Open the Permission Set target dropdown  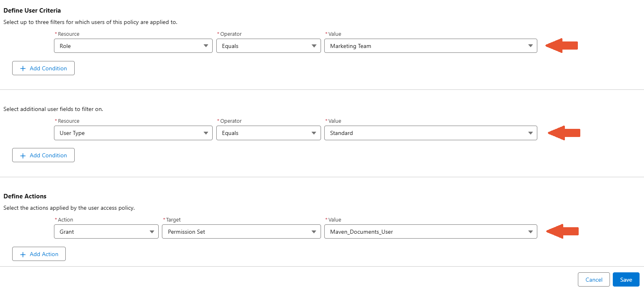241,232
